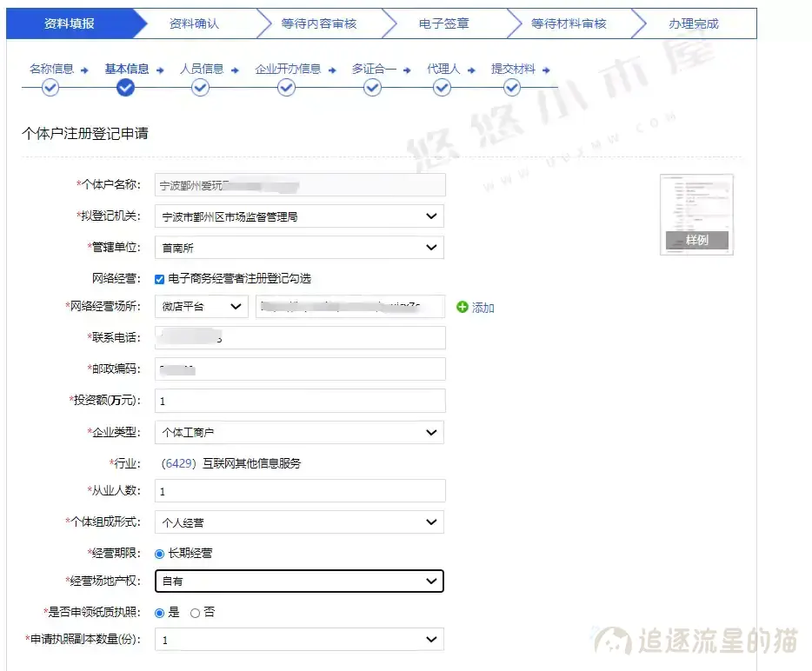Click the active 基本信息 step checkmark
The width and height of the screenshot is (812, 671).
(x=125, y=87)
